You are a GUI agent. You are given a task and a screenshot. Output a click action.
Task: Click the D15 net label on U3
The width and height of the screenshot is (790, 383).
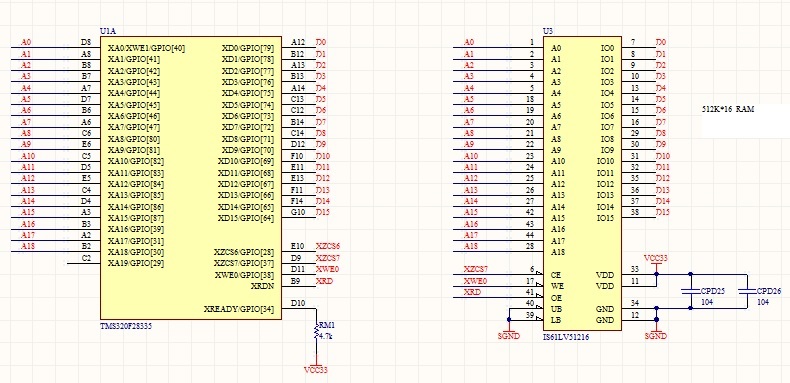pos(663,212)
